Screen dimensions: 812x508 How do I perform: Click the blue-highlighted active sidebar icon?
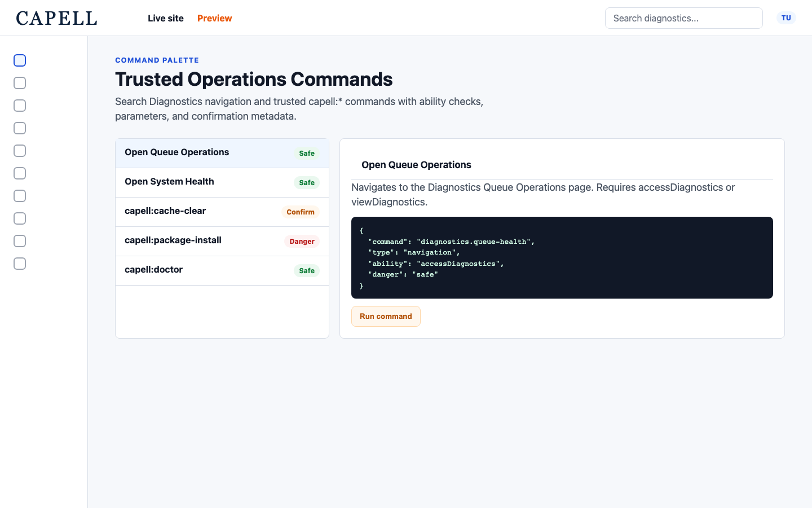click(20, 60)
